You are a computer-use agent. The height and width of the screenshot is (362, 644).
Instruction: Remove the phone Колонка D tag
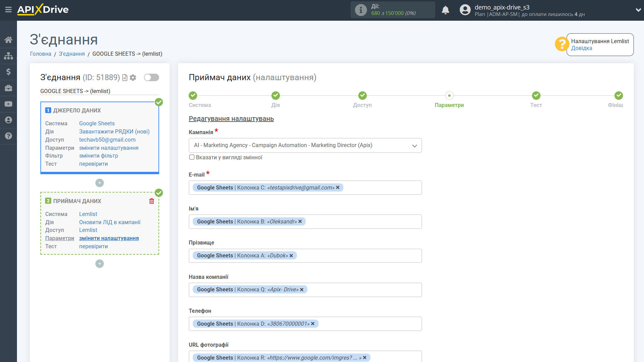pos(313,324)
